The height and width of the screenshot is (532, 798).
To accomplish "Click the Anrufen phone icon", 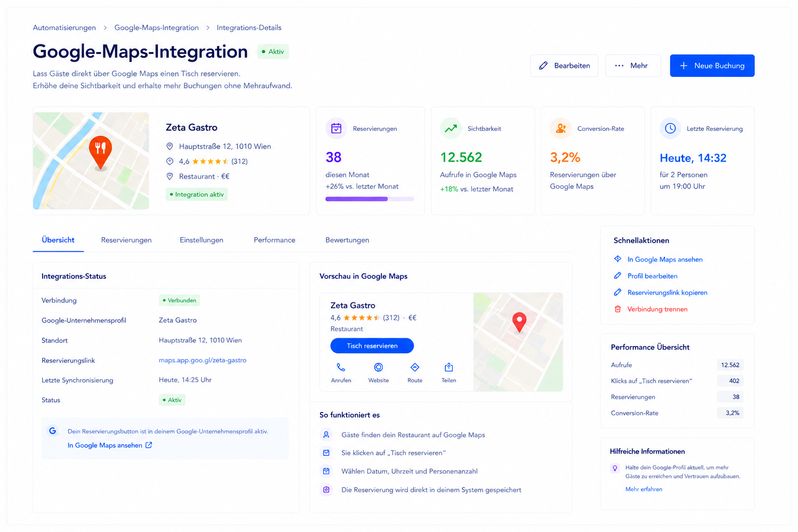I will click(x=341, y=367).
